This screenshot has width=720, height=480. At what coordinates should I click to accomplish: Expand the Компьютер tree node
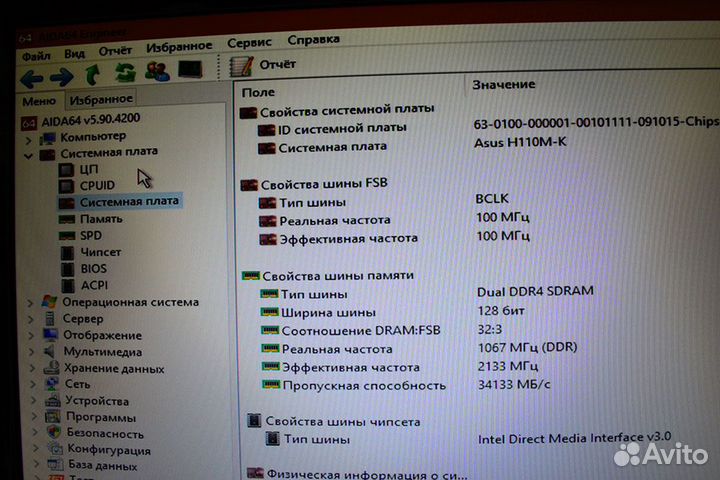(28, 139)
